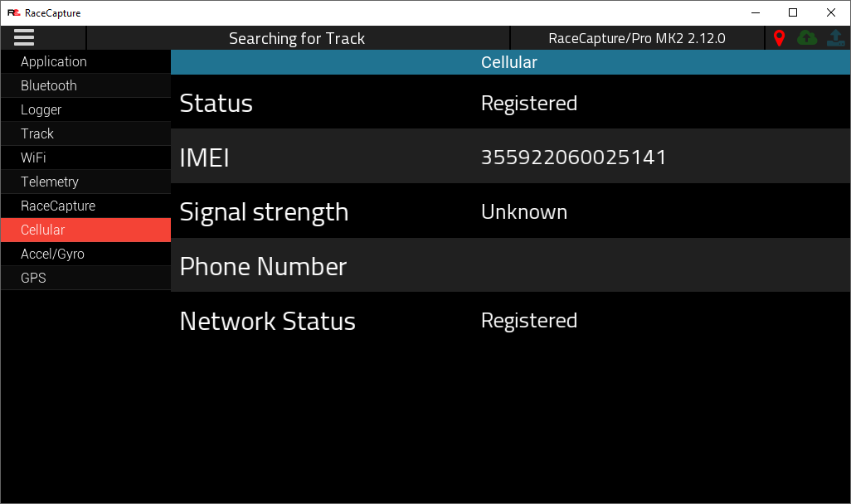Open the Logger section
The height and width of the screenshot is (504, 851).
point(85,109)
